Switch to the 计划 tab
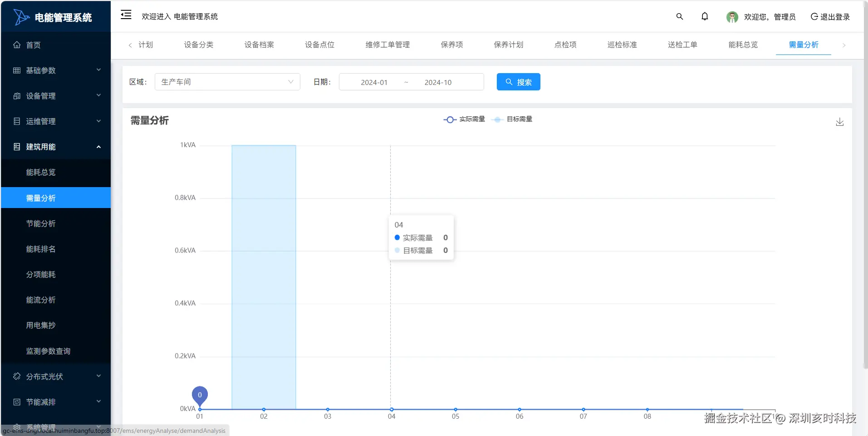Screen dimensions: 868x436 [146, 45]
